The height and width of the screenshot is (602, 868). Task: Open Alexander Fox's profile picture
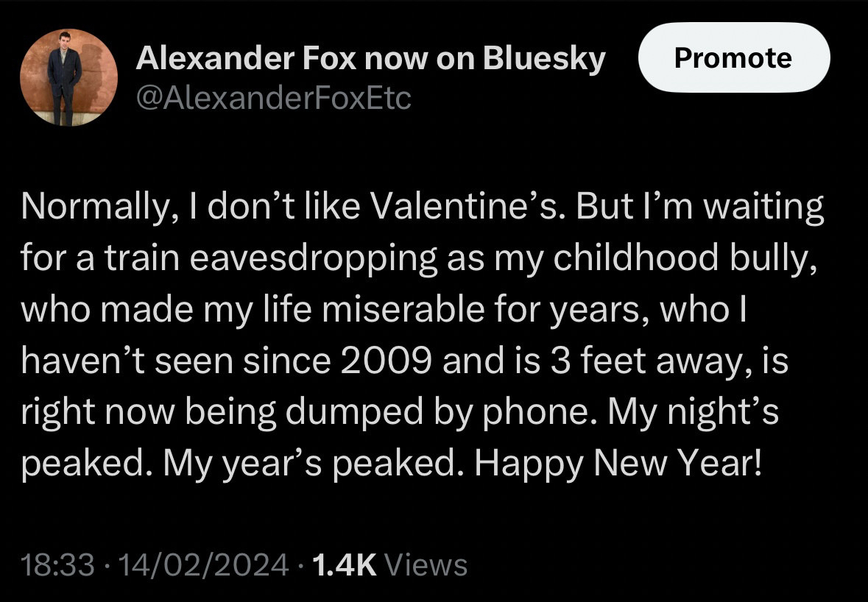[x=68, y=78]
